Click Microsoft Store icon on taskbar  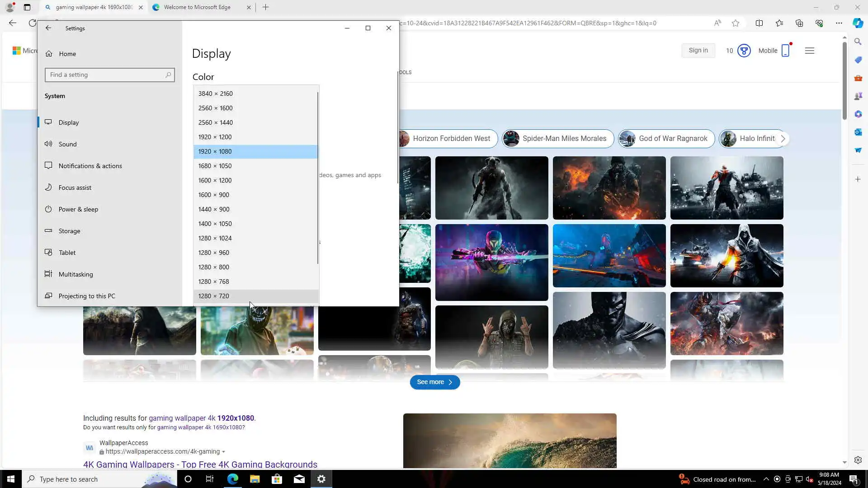[x=277, y=479]
